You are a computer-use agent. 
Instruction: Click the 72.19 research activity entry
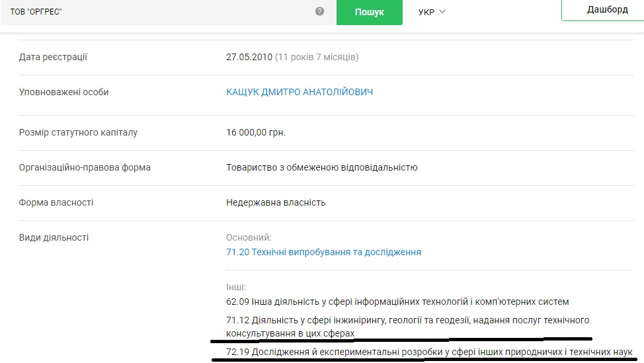tap(429, 352)
